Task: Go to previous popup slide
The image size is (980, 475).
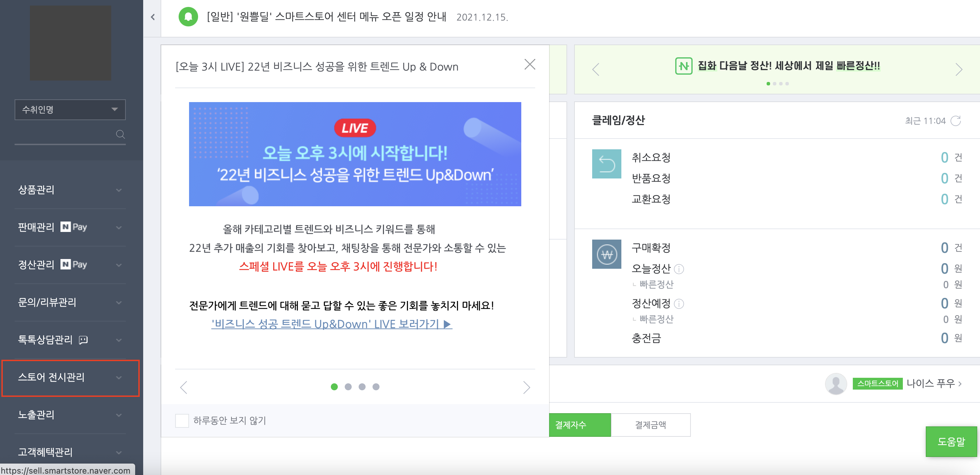Action: (x=184, y=387)
